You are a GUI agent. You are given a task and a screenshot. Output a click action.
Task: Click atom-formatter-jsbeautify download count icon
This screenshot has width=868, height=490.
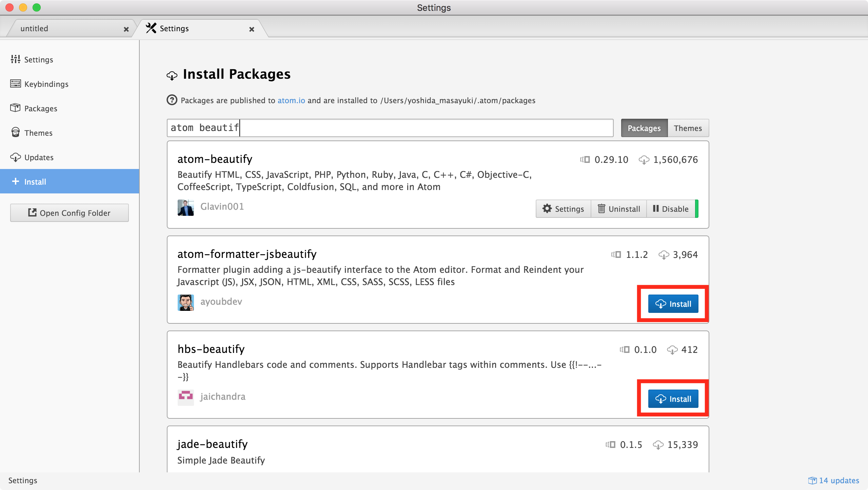pyautogui.click(x=664, y=255)
